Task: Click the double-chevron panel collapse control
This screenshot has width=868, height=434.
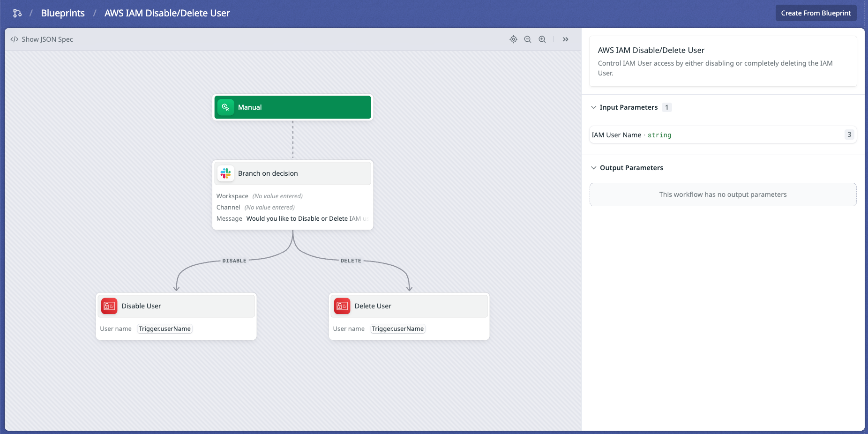Action: click(566, 39)
